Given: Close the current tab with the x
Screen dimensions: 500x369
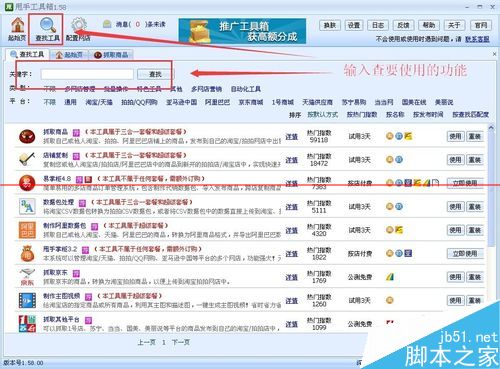Looking at the screenshot, I should point(494,54).
